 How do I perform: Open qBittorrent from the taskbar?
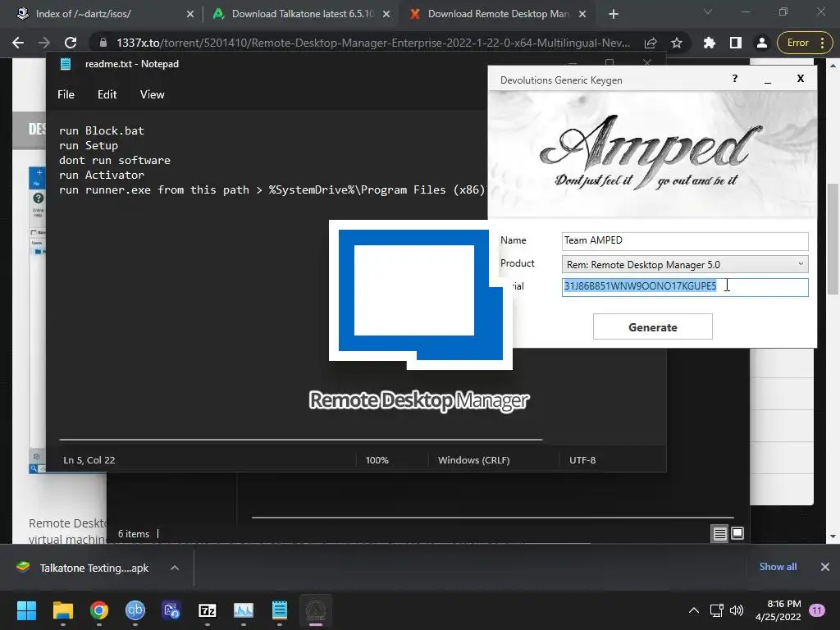click(135, 610)
